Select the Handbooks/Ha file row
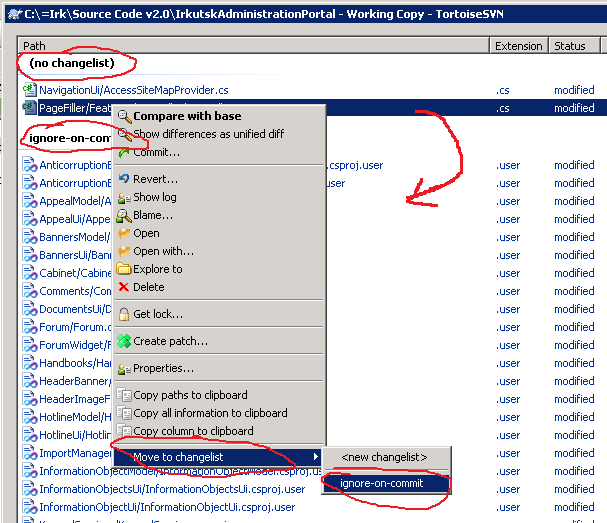The width and height of the screenshot is (607, 523). [x=314, y=363]
